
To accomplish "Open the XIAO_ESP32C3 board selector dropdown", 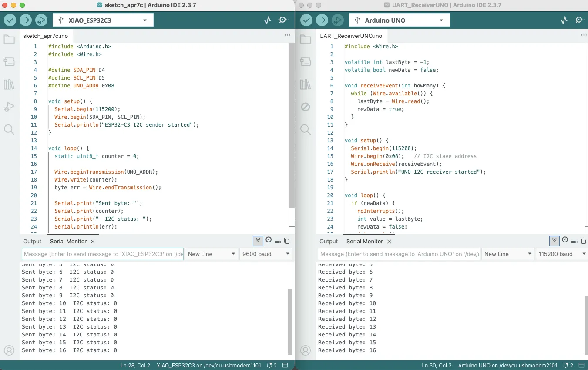I will click(x=103, y=20).
